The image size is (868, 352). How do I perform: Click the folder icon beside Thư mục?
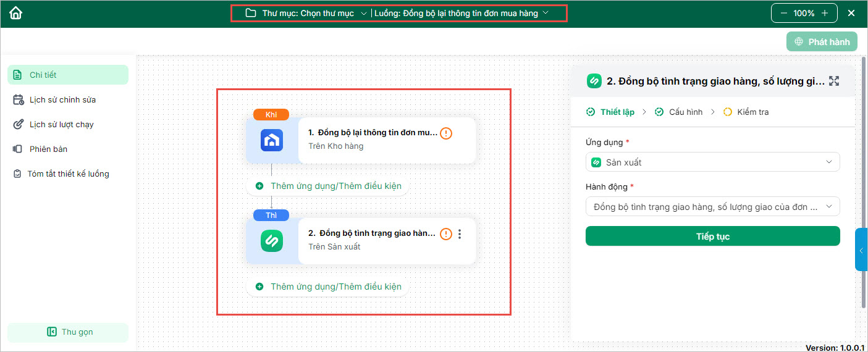(x=250, y=13)
